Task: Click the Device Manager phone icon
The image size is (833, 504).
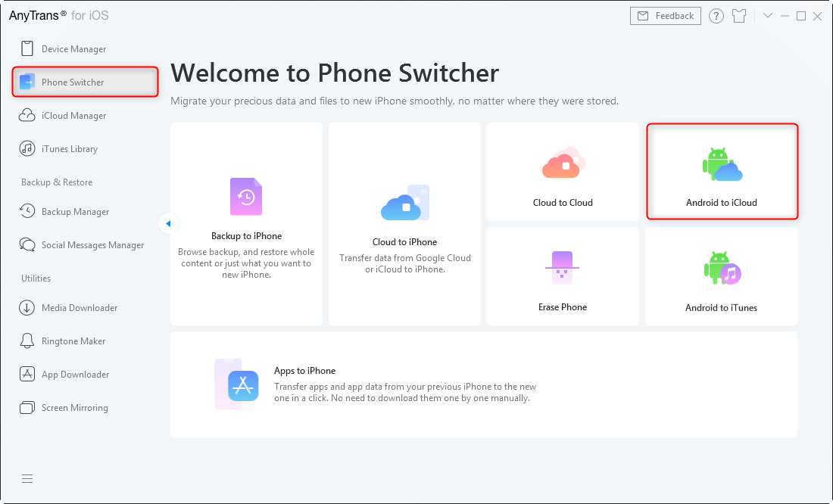Action: click(27, 48)
